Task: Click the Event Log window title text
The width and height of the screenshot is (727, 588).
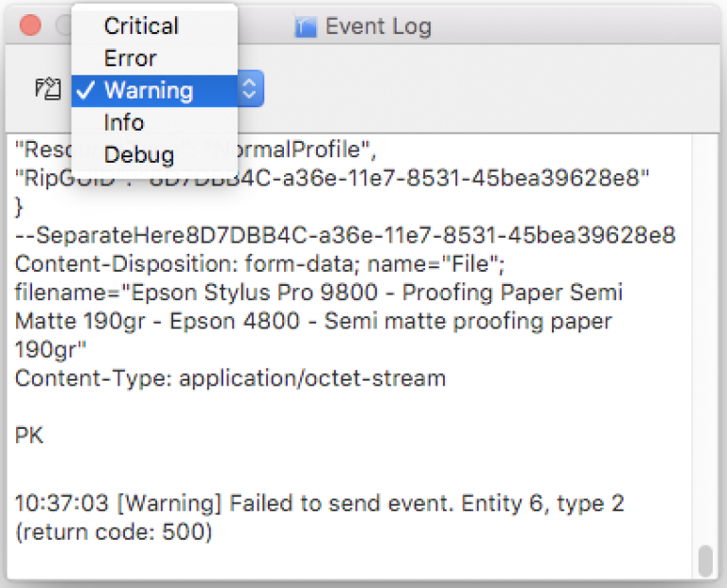Action: point(379,27)
